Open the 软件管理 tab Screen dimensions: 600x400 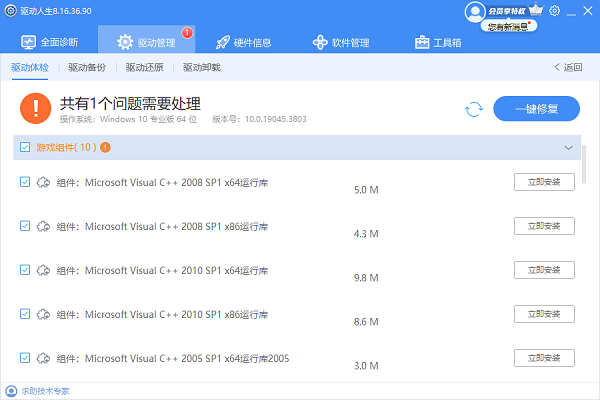pyautogui.click(x=341, y=42)
